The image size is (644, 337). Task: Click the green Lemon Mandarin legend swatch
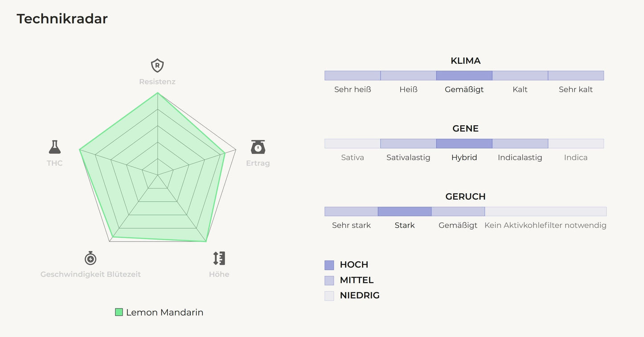[119, 312]
